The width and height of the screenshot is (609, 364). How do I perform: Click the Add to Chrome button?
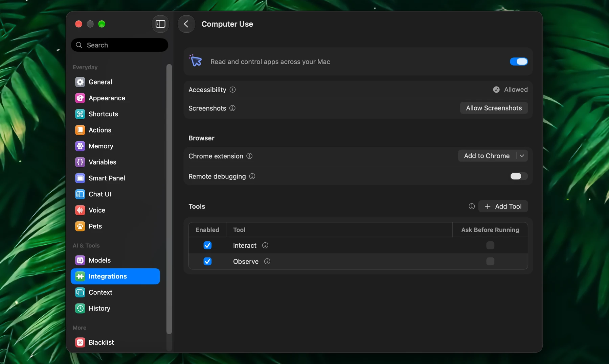[487, 156]
